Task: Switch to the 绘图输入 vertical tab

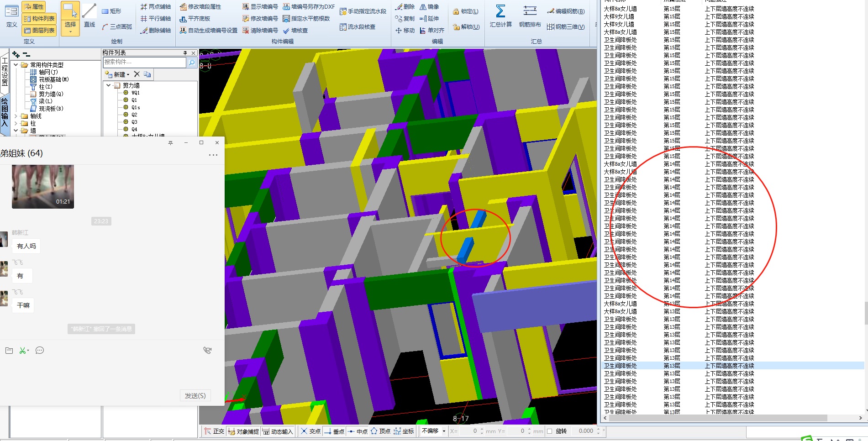Action: click(x=5, y=112)
